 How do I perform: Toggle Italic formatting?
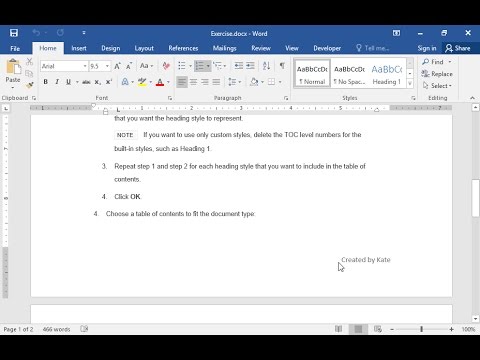[57, 82]
